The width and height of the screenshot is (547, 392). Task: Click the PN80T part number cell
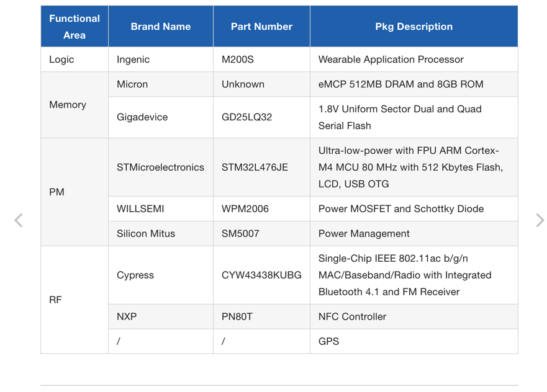point(237,317)
